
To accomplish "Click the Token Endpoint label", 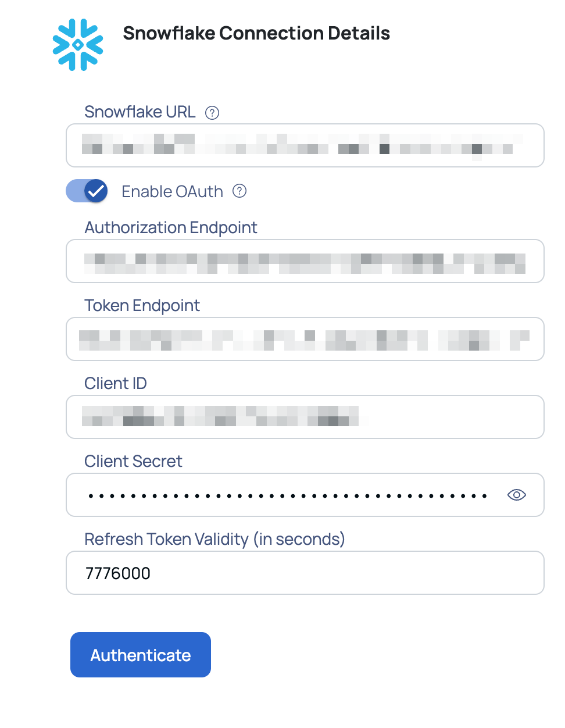I will coord(142,305).
